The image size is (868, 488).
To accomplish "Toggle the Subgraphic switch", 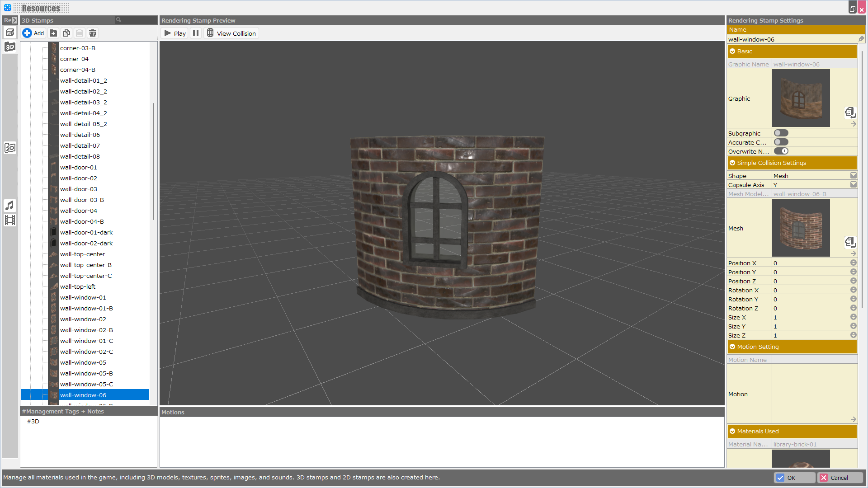I will click(781, 133).
